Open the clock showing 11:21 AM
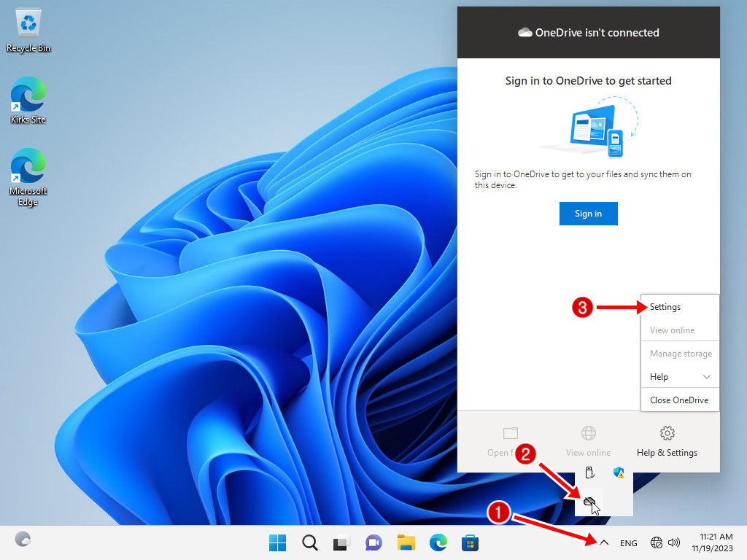 (x=712, y=542)
